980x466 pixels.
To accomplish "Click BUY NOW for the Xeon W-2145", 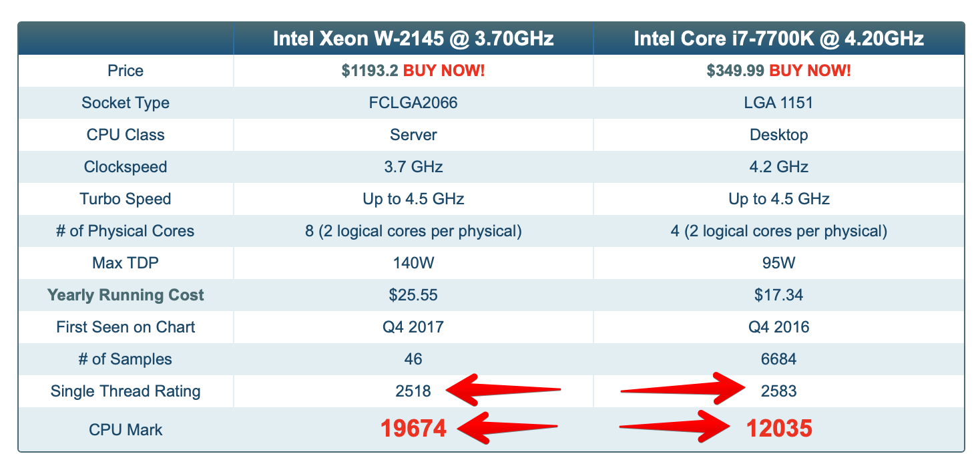I will click(x=444, y=71).
